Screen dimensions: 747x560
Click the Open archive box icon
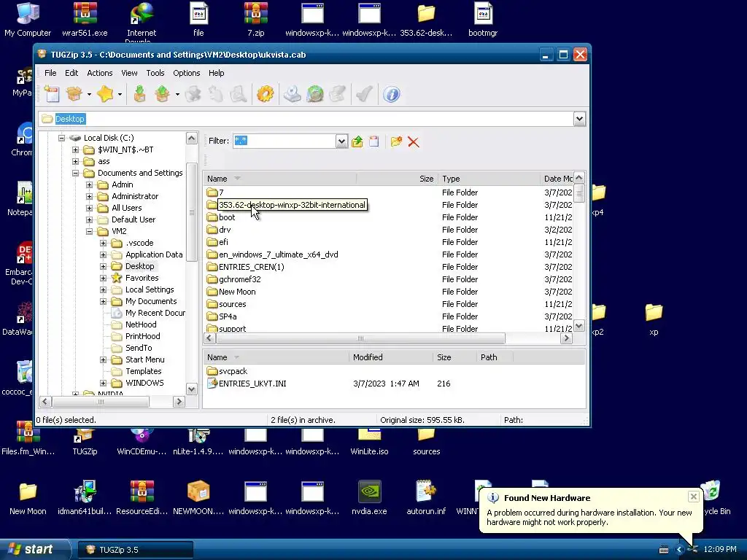[x=74, y=94]
